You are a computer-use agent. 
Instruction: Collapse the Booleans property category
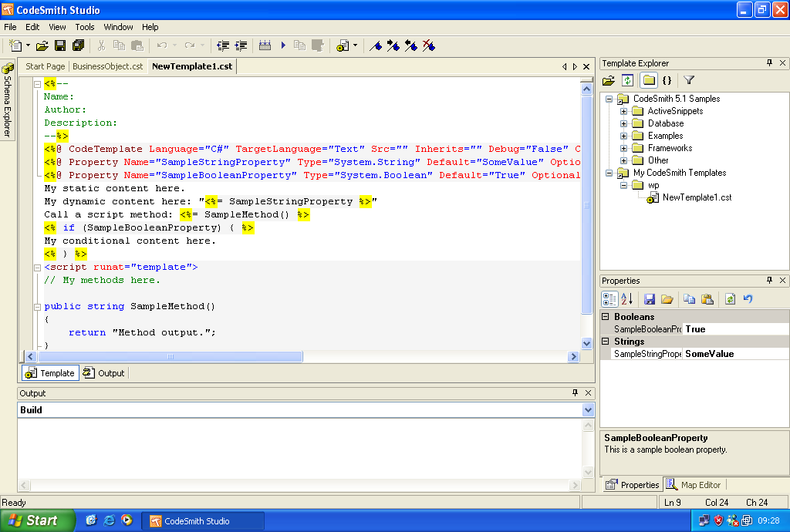point(606,317)
